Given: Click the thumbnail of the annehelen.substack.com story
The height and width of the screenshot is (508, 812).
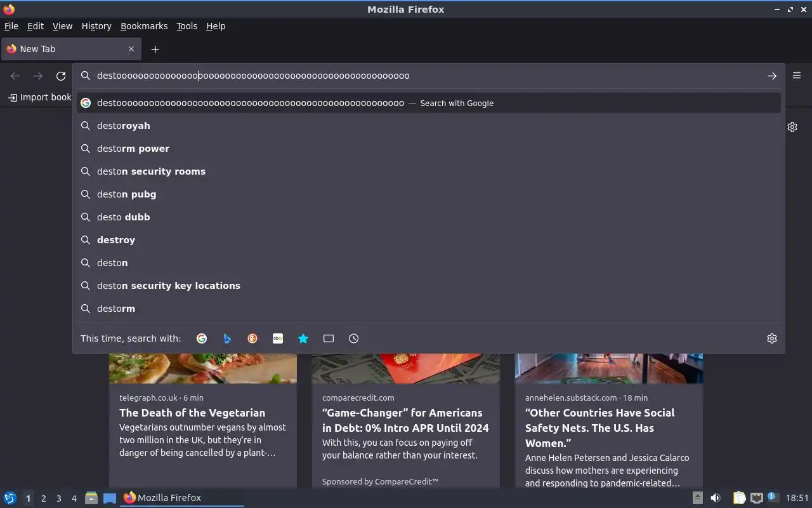Looking at the screenshot, I should coord(609,368).
